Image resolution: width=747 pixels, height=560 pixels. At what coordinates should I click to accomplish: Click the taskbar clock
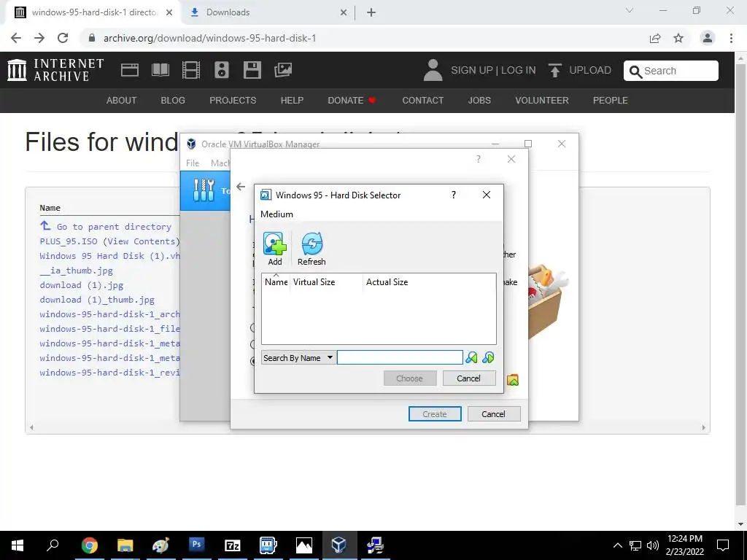[x=686, y=545]
